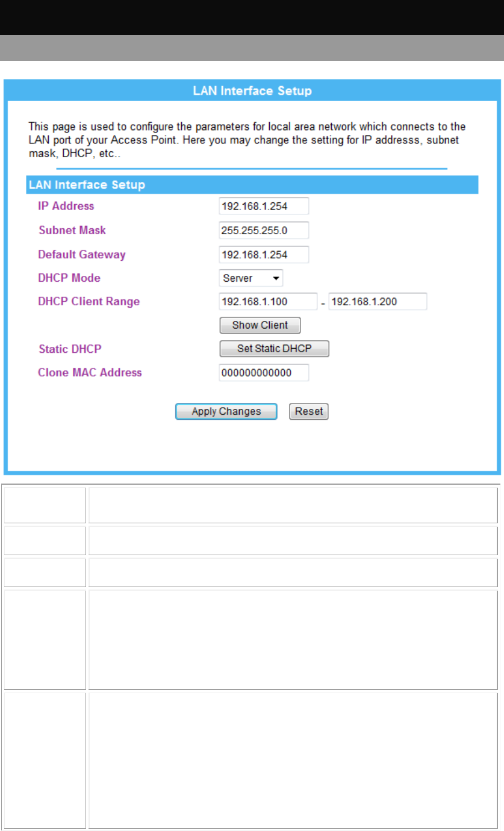Viewport: 504px width, 831px height.
Task: Click the Set Static DHCP button
Action: point(275,349)
